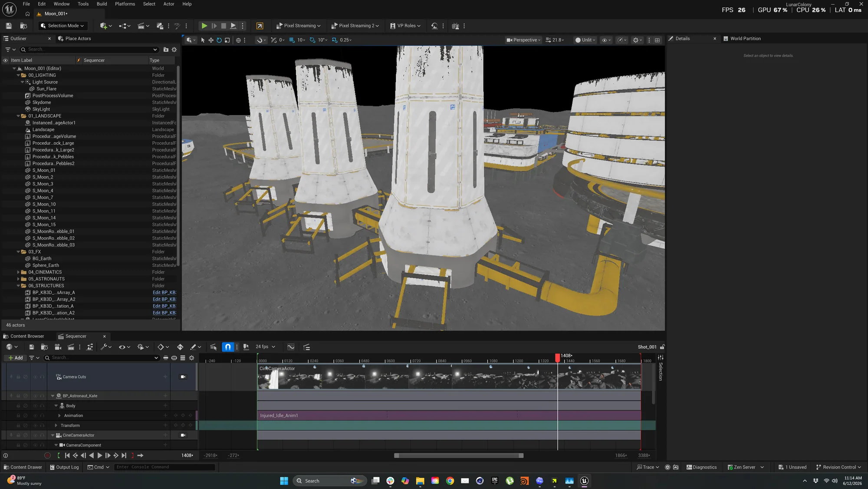
Task: Open the Outliner settings gear
Action: [x=174, y=50]
